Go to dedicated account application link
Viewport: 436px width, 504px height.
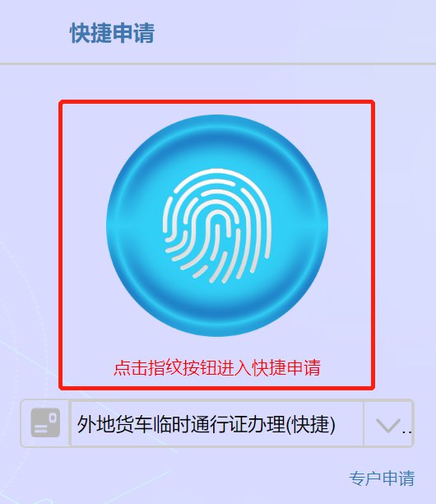[x=382, y=478]
